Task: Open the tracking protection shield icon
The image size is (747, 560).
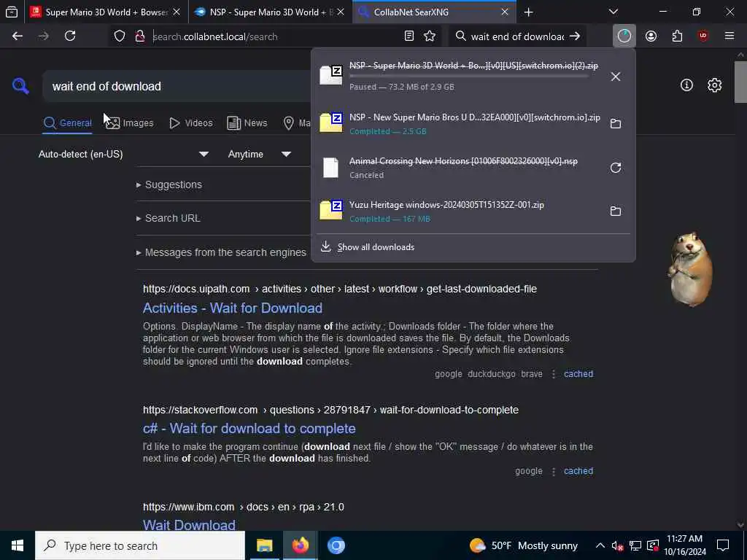Action: click(120, 36)
